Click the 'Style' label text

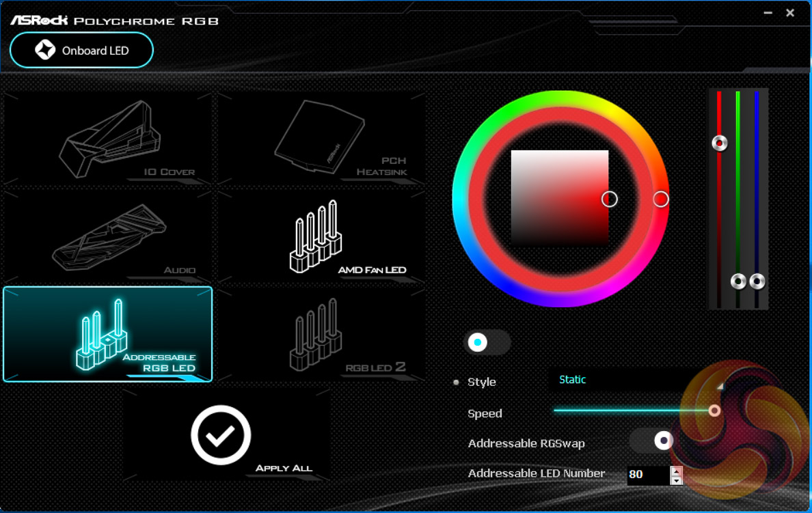tap(482, 382)
